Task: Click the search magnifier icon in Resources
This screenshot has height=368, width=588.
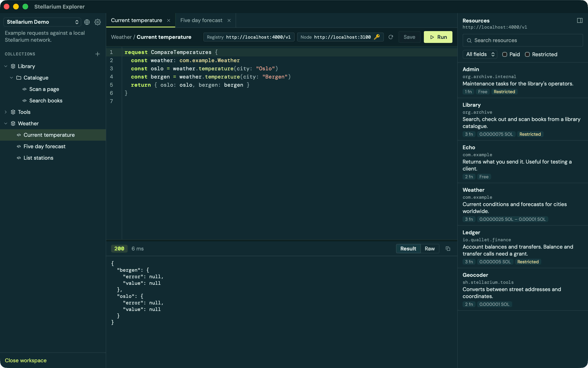Action: coord(469,40)
